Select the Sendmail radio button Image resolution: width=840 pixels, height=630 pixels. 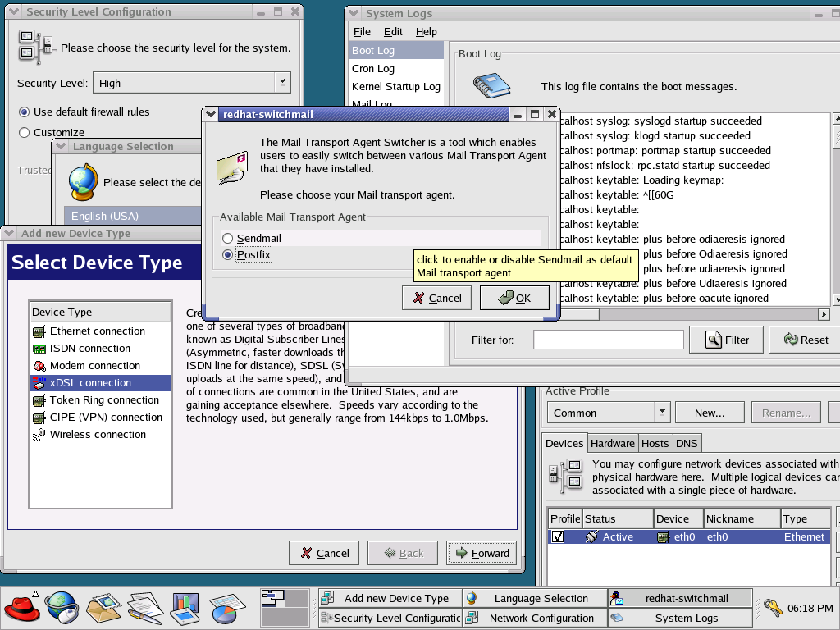click(x=228, y=239)
